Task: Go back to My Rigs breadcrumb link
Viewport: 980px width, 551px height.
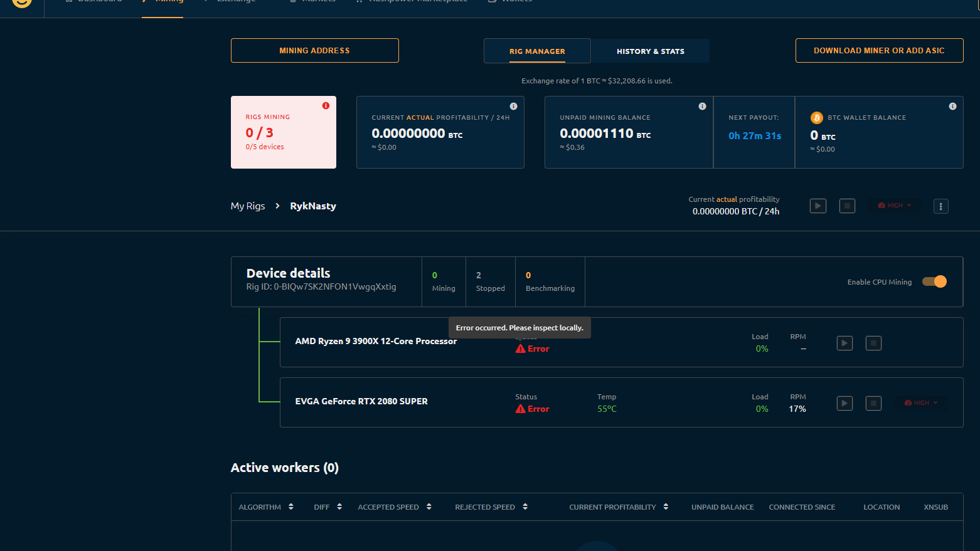Action: 247,206
